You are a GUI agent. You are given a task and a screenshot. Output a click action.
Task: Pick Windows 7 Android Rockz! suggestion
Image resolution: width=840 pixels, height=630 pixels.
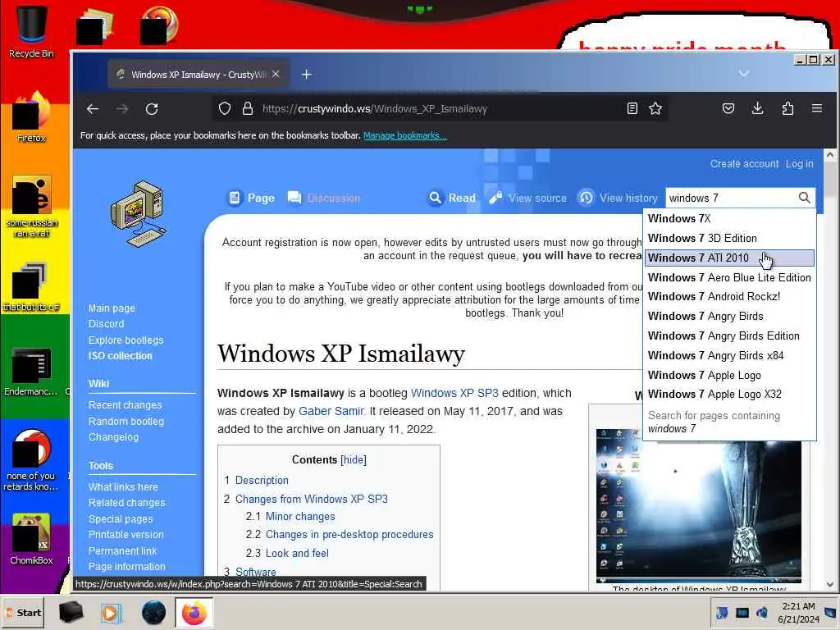click(729, 297)
